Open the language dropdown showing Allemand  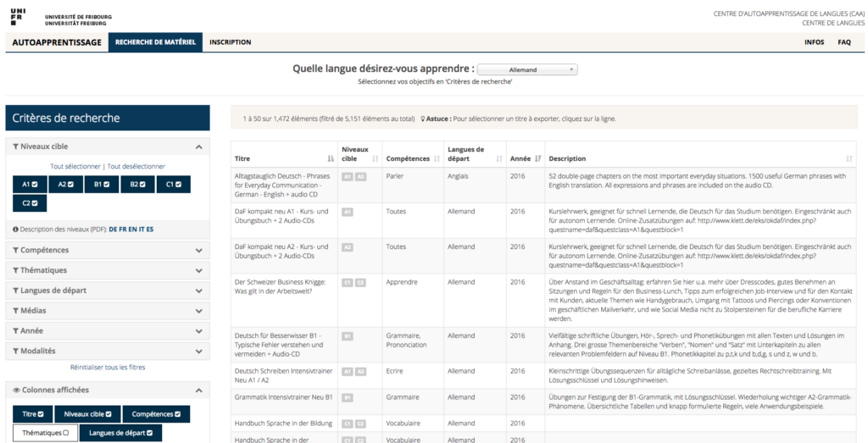527,69
